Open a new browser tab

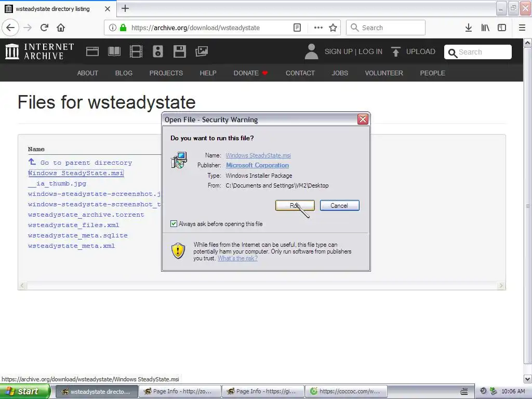pyautogui.click(x=125, y=8)
